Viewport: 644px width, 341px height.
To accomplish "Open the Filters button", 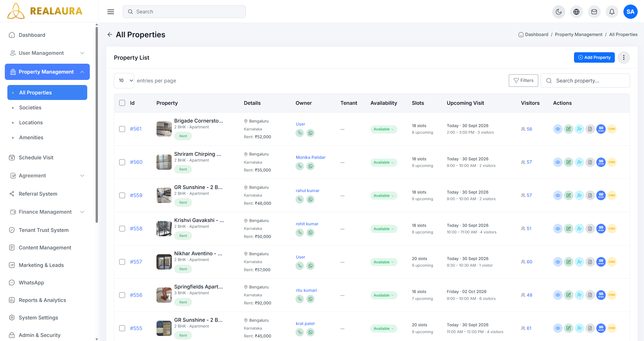I will click(523, 80).
